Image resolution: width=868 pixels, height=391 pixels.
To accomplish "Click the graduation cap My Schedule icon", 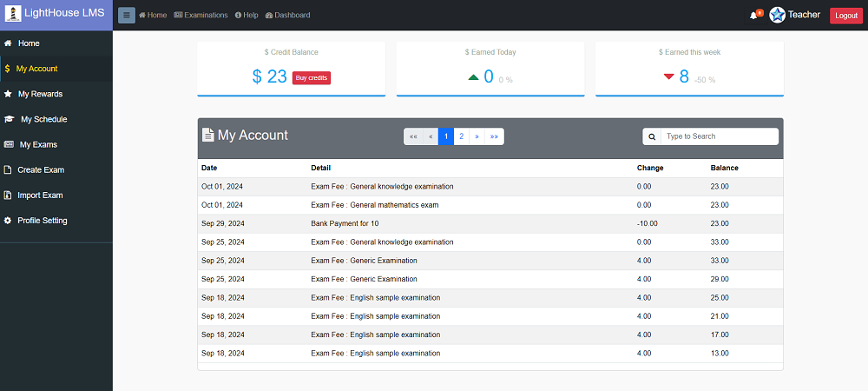I will tap(9, 119).
